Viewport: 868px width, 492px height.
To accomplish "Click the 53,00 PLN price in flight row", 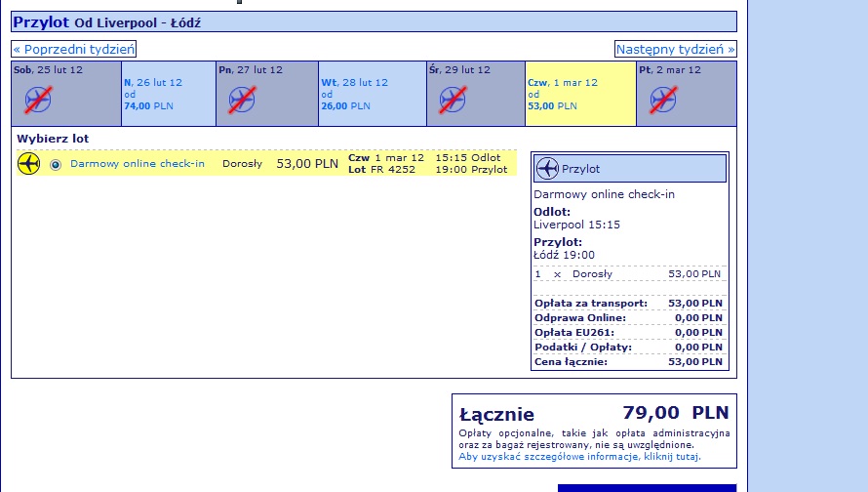I will pyautogui.click(x=307, y=163).
